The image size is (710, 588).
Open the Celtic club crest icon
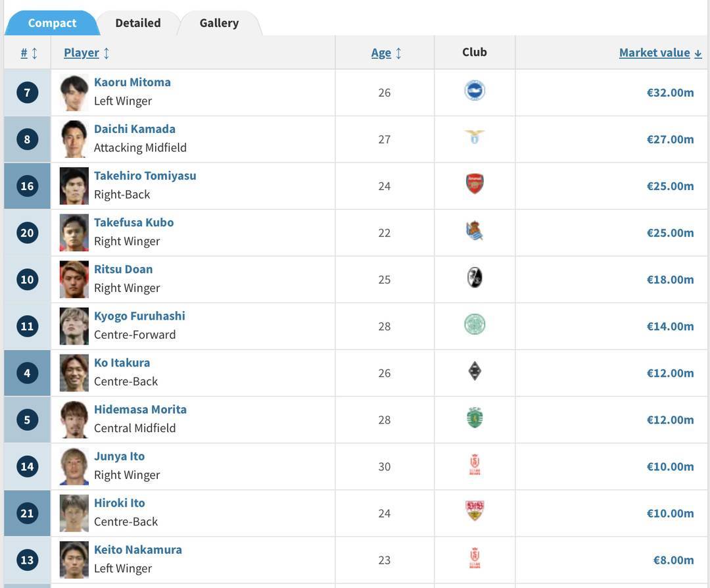click(475, 324)
